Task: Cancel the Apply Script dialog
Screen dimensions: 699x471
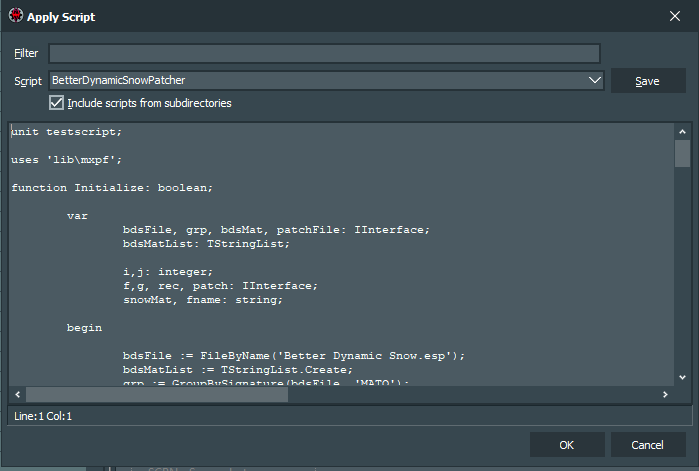Action: tap(648, 445)
